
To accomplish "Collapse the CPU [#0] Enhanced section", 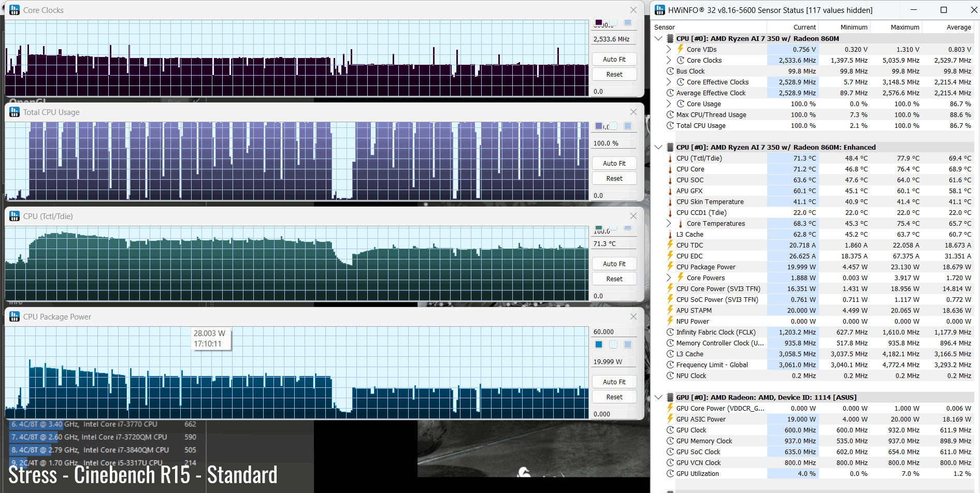I will click(658, 147).
